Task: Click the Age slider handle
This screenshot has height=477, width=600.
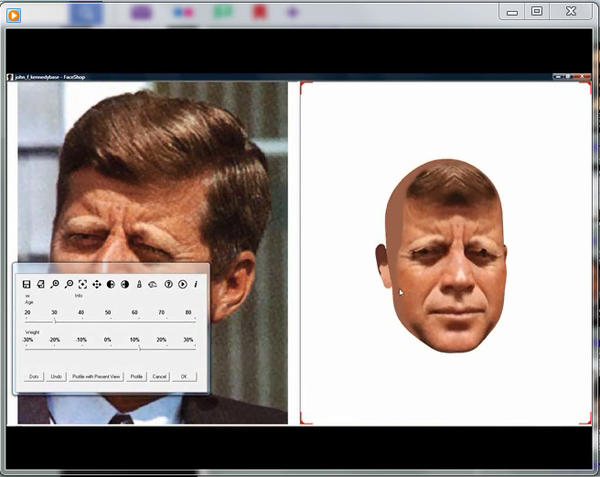Action: coord(55,321)
